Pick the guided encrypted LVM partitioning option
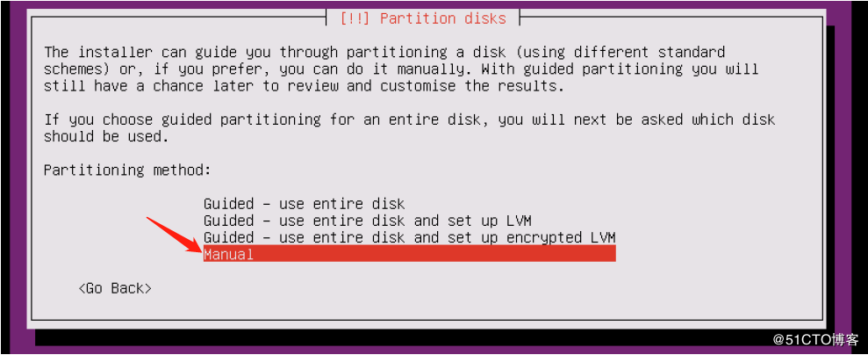 [x=409, y=237]
